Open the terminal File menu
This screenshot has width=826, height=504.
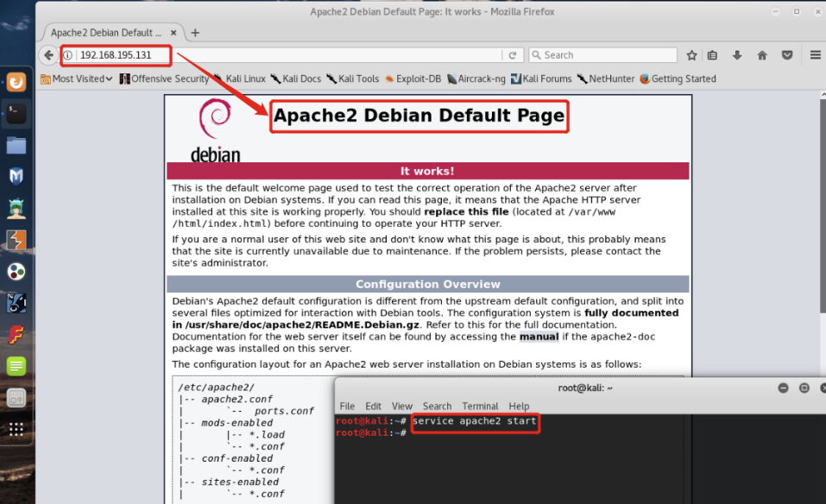[x=347, y=406]
